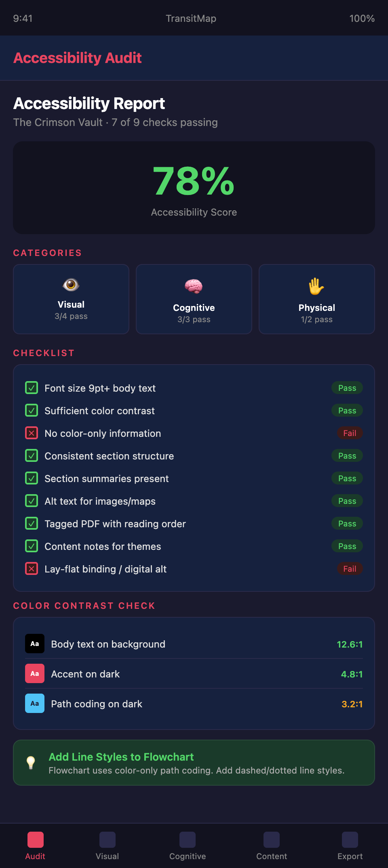The image size is (388, 868).
Task: Click the red Accent on dark swatch
Action: coord(35,673)
